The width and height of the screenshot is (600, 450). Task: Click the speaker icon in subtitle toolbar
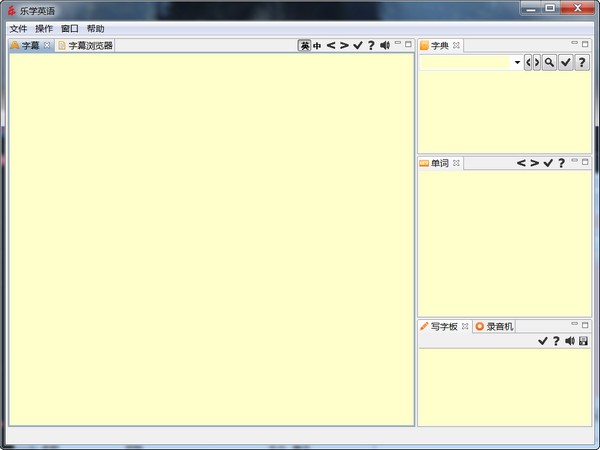coord(385,45)
